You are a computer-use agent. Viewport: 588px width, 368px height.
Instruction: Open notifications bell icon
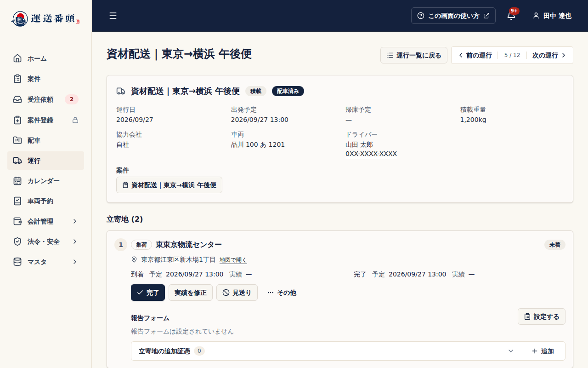[511, 16]
